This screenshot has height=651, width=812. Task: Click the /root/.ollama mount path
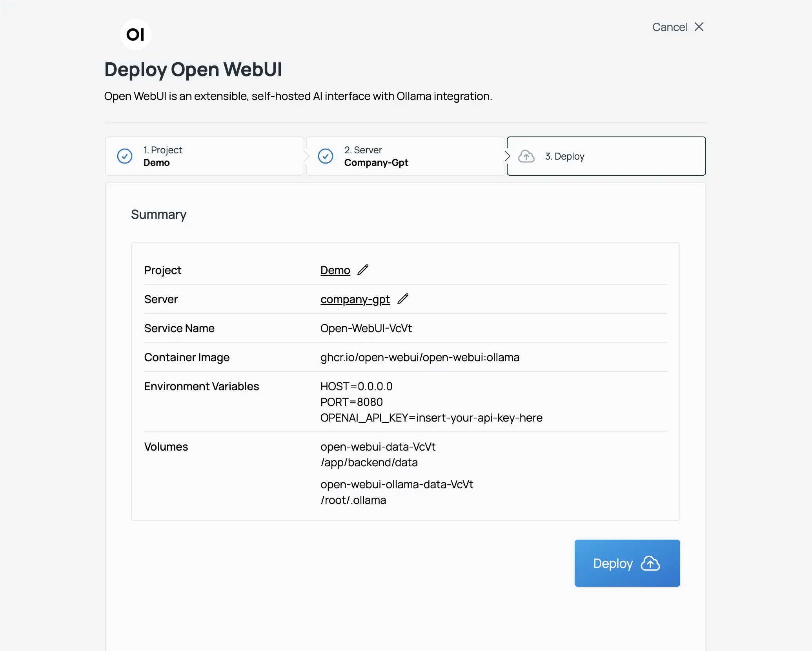point(353,500)
